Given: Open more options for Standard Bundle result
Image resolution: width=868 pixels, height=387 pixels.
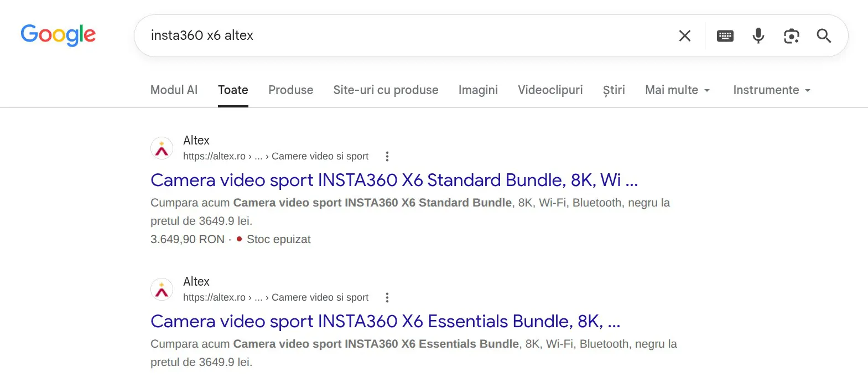Looking at the screenshot, I should point(387,156).
